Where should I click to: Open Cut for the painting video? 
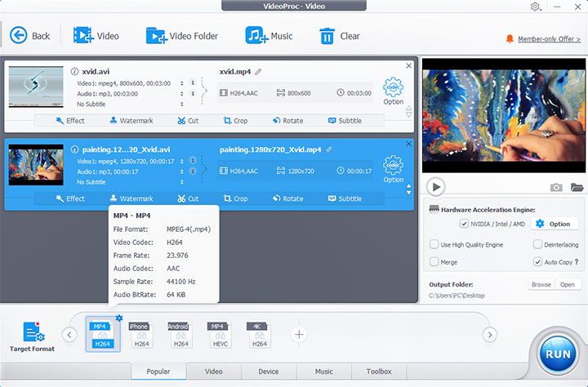[188, 198]
